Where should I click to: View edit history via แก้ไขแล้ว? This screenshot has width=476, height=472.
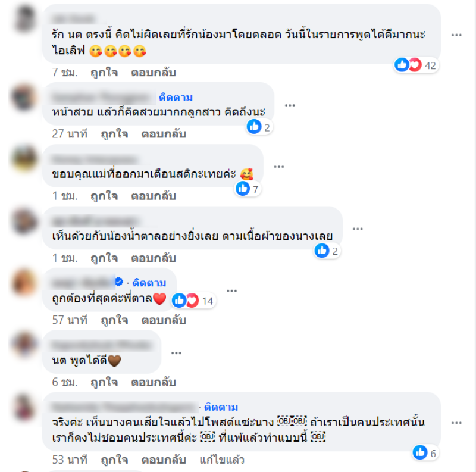pyautogui.click(x=222, y=460)
